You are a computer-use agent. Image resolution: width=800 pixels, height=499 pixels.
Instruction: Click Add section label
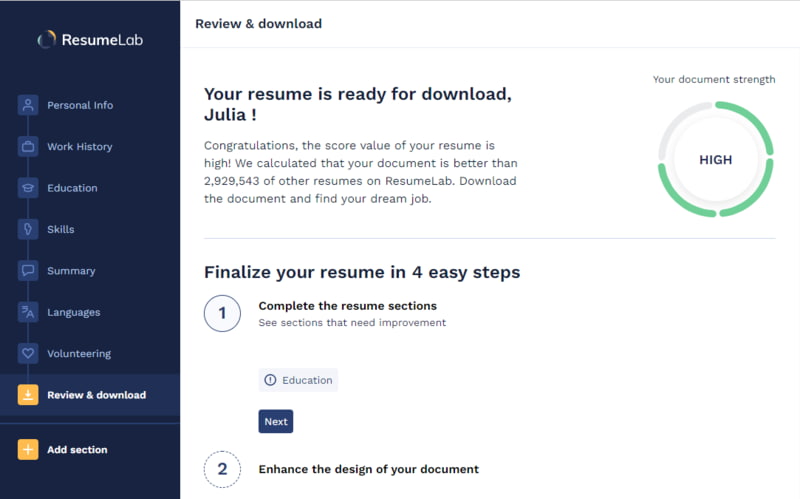pos(77,450)
